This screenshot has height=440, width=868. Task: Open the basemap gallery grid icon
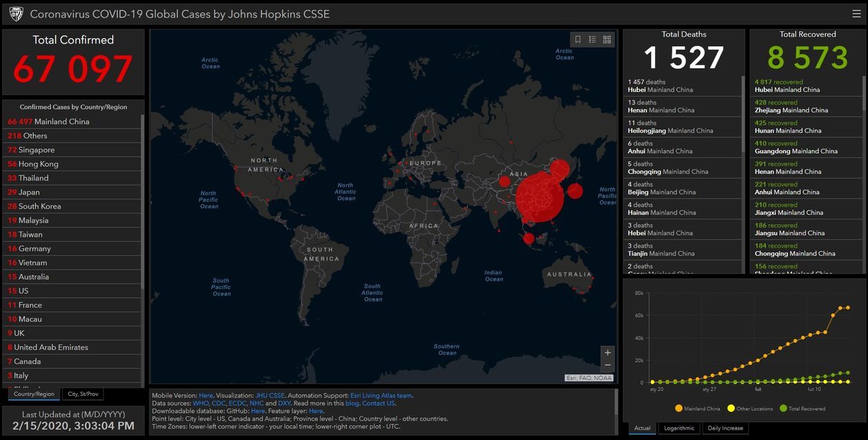(607, 40)
